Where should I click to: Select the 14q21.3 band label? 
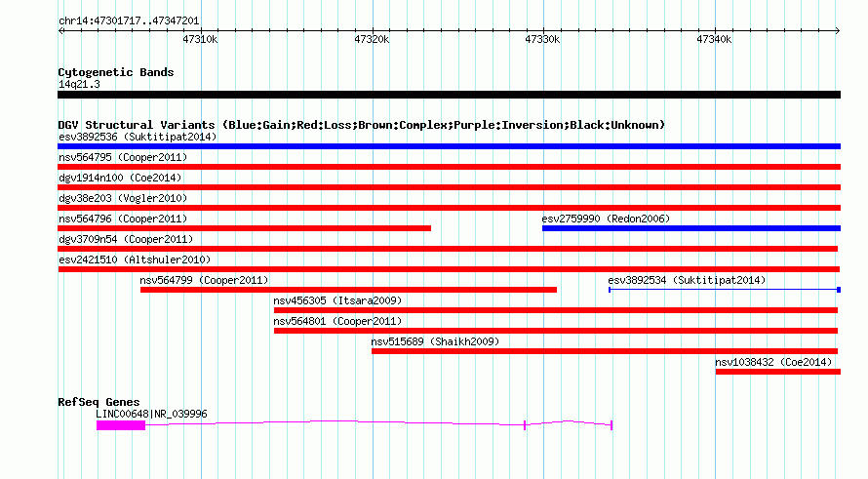click(x=79, y=84)
